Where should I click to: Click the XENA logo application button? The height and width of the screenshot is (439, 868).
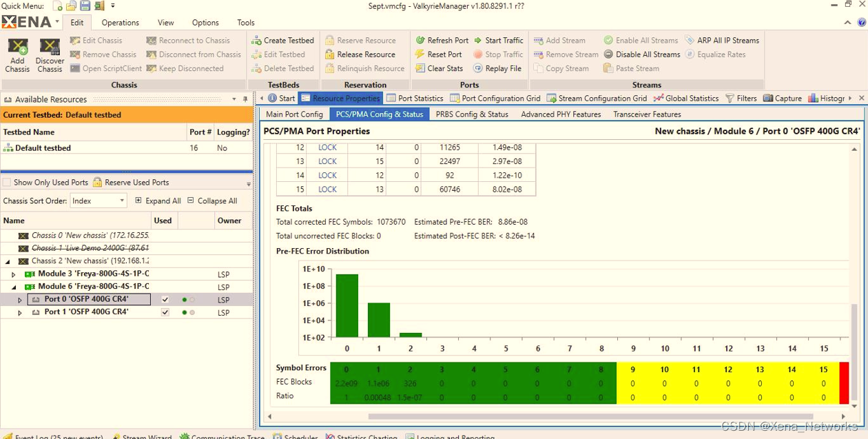[30, 23]
